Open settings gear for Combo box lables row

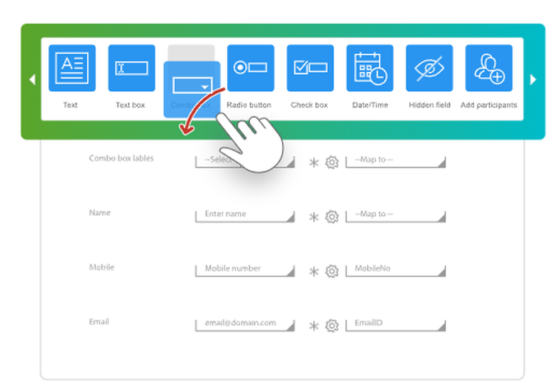pyautogui.click(x=332, y=162)
